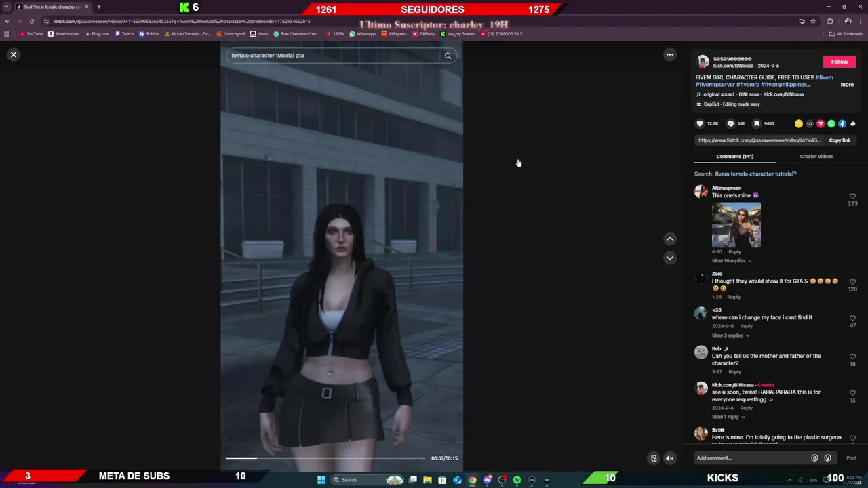The width and height of the screenshot is (868, 488).
Task: Like the video with the heart icon
Action: click(x=700, y=123)
